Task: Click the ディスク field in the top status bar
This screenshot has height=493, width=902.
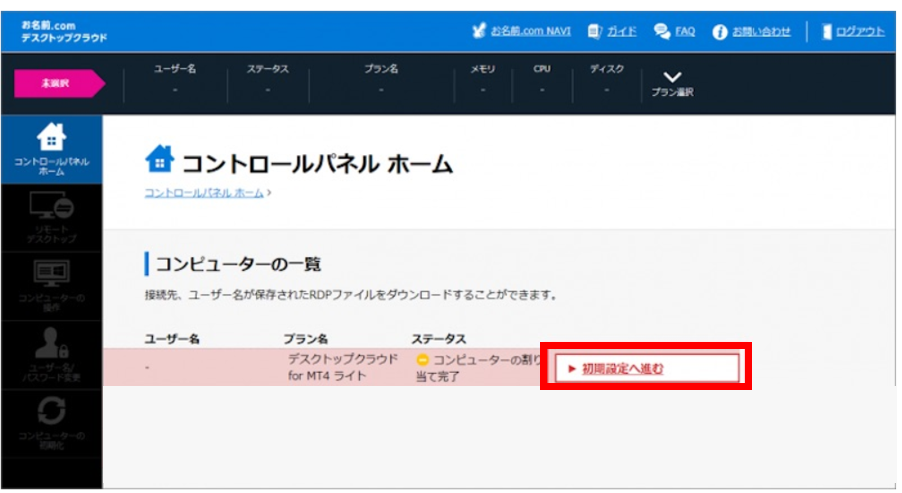Action: click(606, 79)
